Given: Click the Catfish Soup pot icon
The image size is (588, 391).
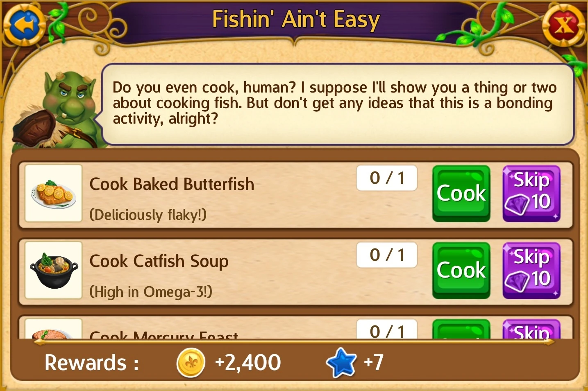Looking at the screenshot, I should [x=54, y=270].
